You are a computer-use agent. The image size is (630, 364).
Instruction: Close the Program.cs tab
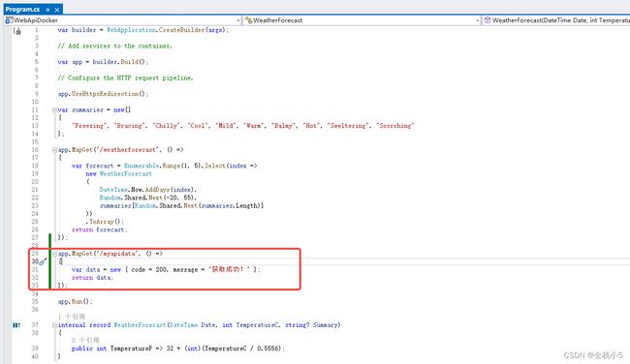click(x=57, y=10)
